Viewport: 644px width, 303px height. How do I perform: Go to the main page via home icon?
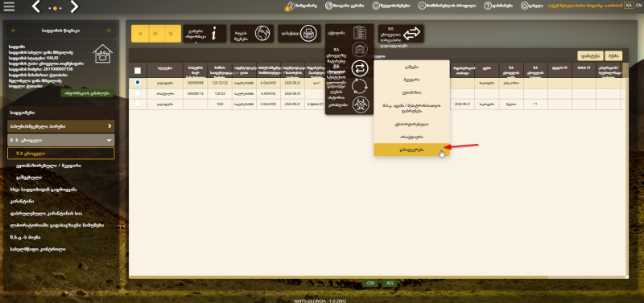pos(328,6)
